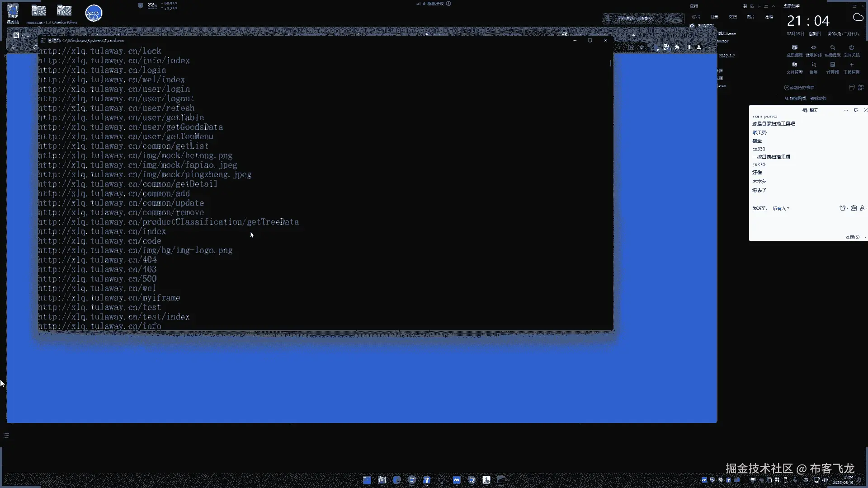Select the 图片 category tab
868x488 pixels.
coord(750,17)
